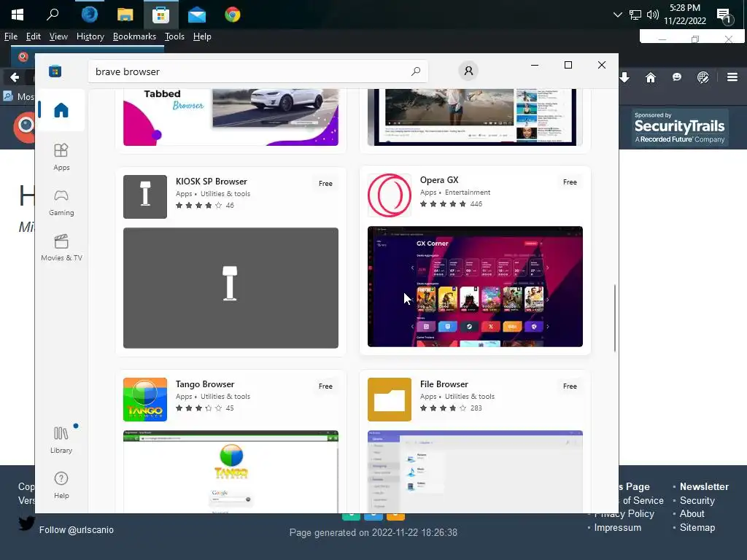Click the volume icon in system tray

click(652, 15)
